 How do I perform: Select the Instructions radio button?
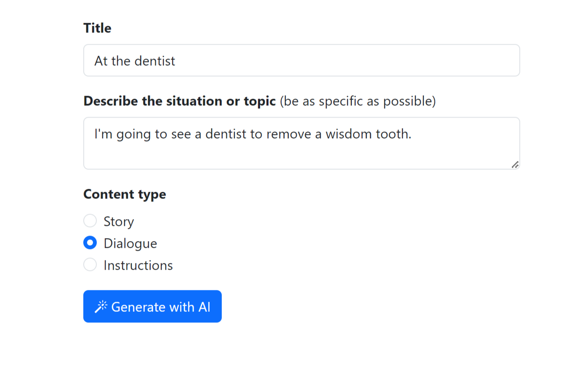(x=90, y=265)
